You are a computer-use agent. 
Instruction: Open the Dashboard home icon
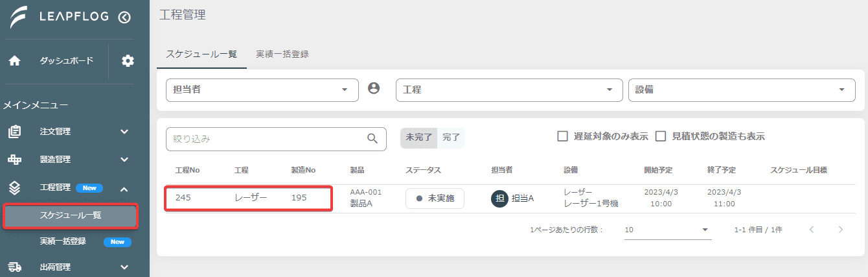14,61
